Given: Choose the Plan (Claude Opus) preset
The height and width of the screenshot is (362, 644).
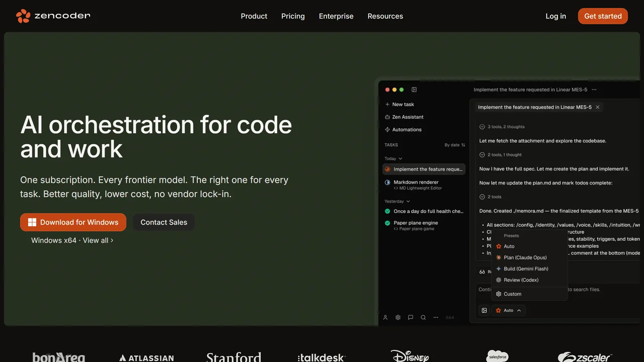Looking at the screenshot, I should pyautogui.click(x=529, y=257).
